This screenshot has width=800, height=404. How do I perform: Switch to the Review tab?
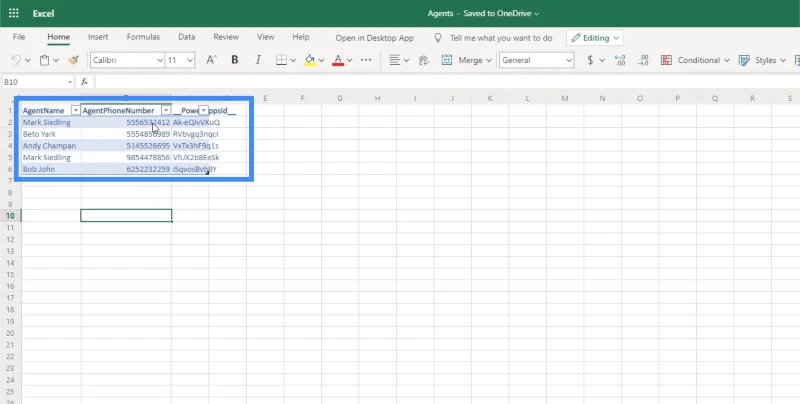click(226, 37)
